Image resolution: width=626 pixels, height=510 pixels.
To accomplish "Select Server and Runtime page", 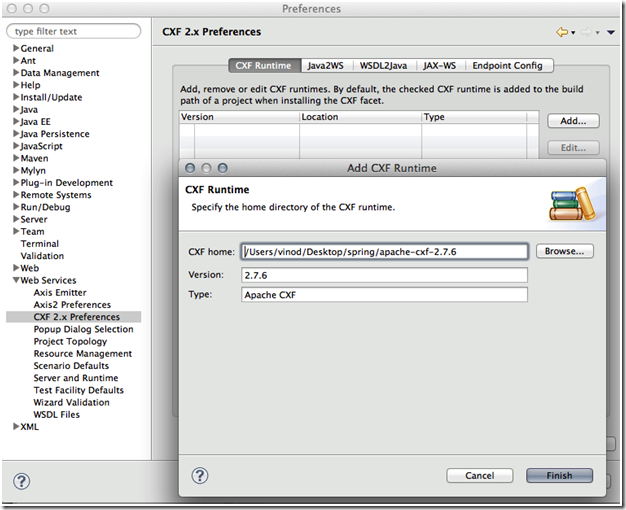I will 76,378.
